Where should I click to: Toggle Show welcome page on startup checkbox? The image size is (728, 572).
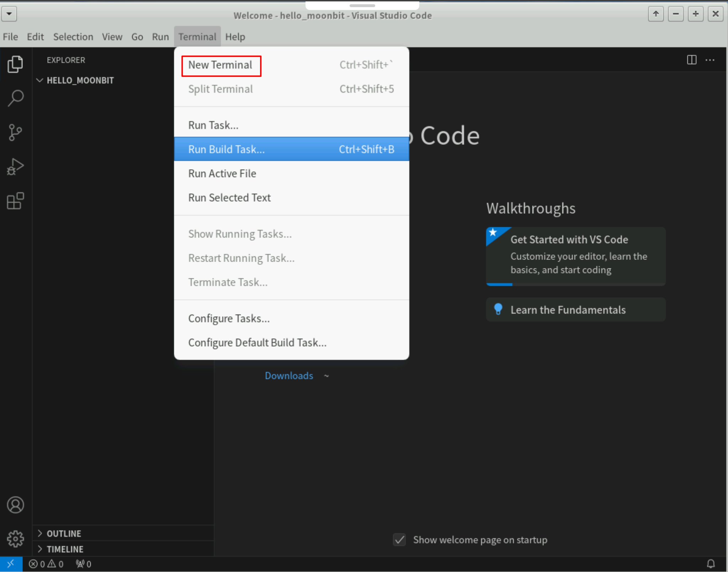point(399,540)
